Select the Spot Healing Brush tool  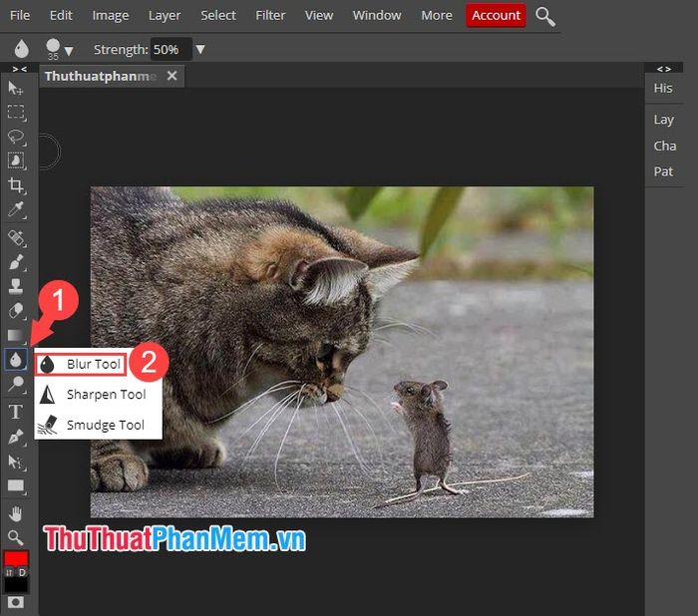tap(16, 238)
